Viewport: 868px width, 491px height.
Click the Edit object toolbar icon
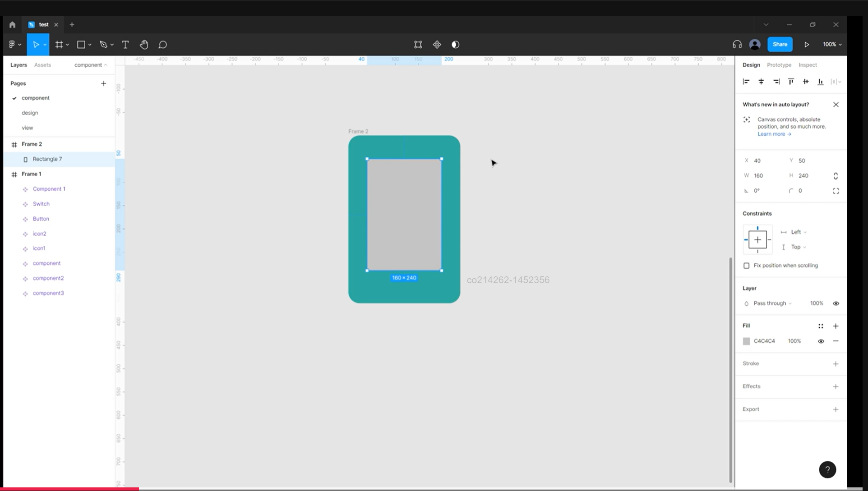pos(418,45)
